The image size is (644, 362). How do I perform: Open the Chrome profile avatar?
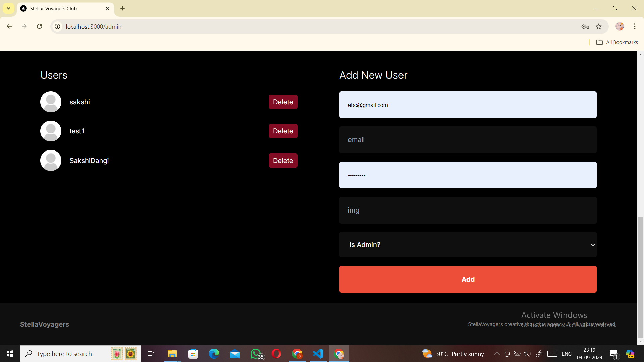[x=620, y=26]
